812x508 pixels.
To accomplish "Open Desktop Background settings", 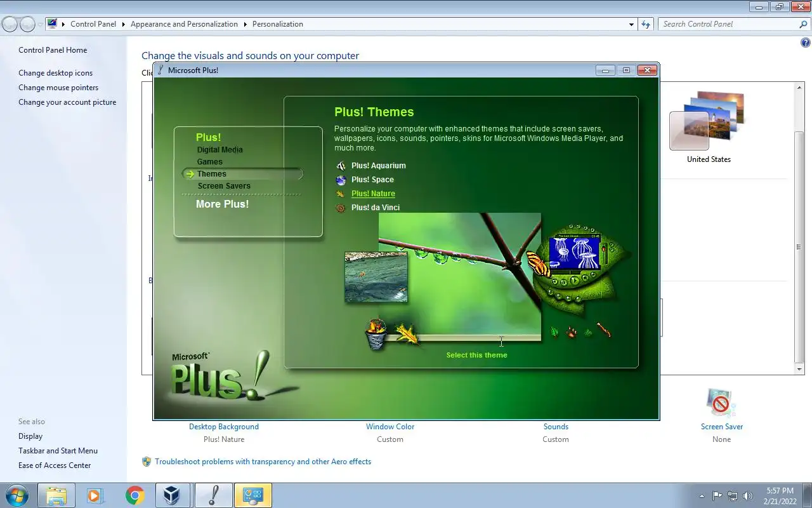I will pyautogui.click(x=224, y=427).
